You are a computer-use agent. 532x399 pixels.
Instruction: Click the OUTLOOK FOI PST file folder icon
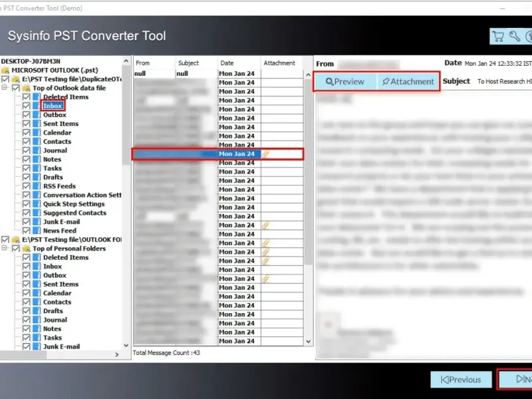(15, 239)
